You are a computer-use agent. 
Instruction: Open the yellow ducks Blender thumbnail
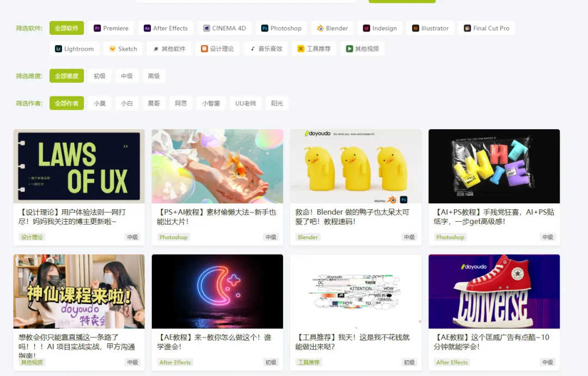356,166
